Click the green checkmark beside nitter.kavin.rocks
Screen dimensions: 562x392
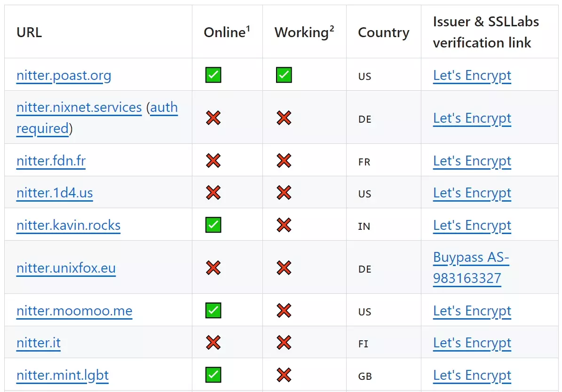(x=213, y=225)
